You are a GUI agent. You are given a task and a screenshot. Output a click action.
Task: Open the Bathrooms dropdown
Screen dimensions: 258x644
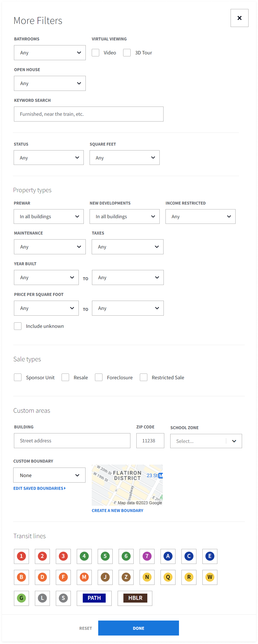coord(50,53)
